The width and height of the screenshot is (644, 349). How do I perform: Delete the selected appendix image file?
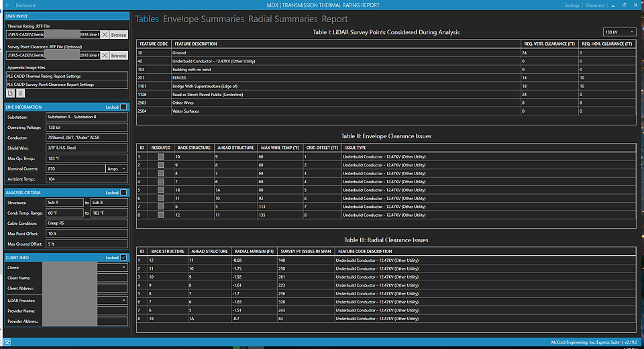point(19,94)
